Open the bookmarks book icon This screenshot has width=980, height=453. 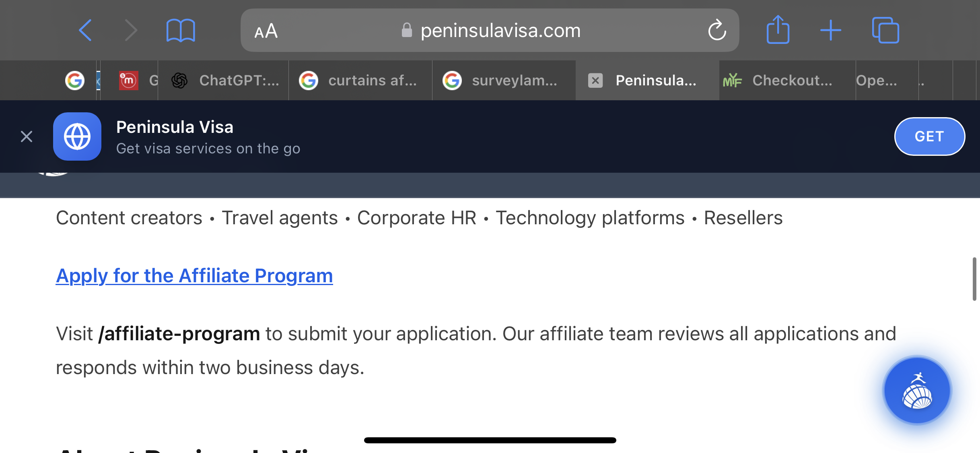coord(181,30)
